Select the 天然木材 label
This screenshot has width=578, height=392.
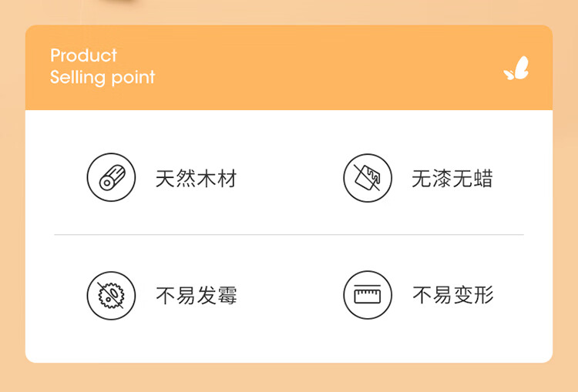click(x=196, y=179)
